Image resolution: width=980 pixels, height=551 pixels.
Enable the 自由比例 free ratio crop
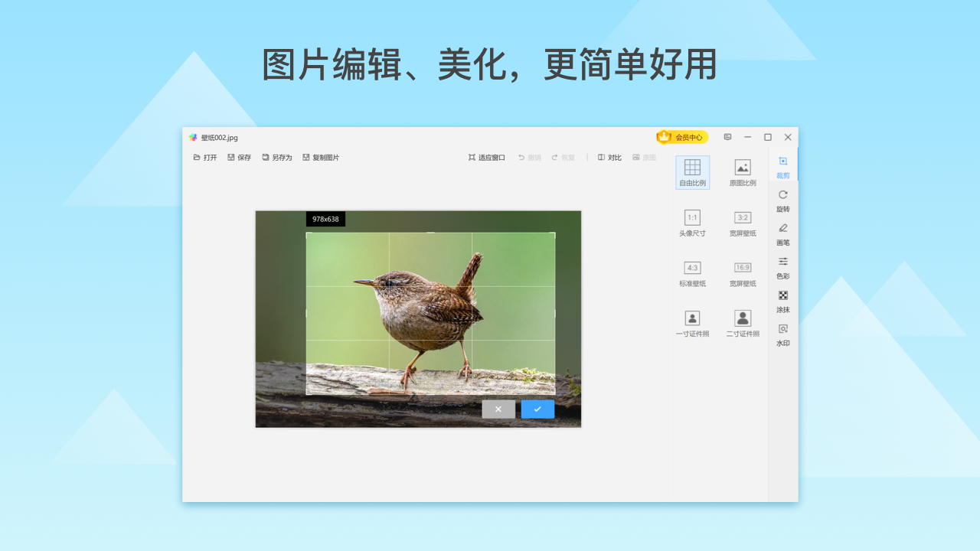pos(692,171)
